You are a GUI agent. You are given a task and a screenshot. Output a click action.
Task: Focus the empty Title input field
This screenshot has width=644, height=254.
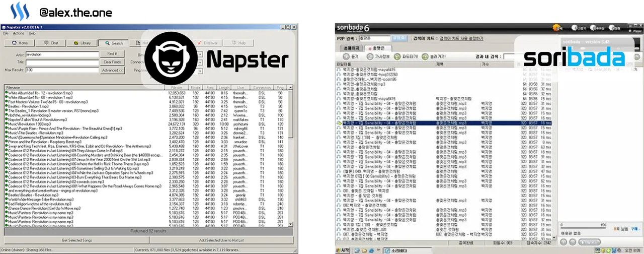tap(61, 61)
